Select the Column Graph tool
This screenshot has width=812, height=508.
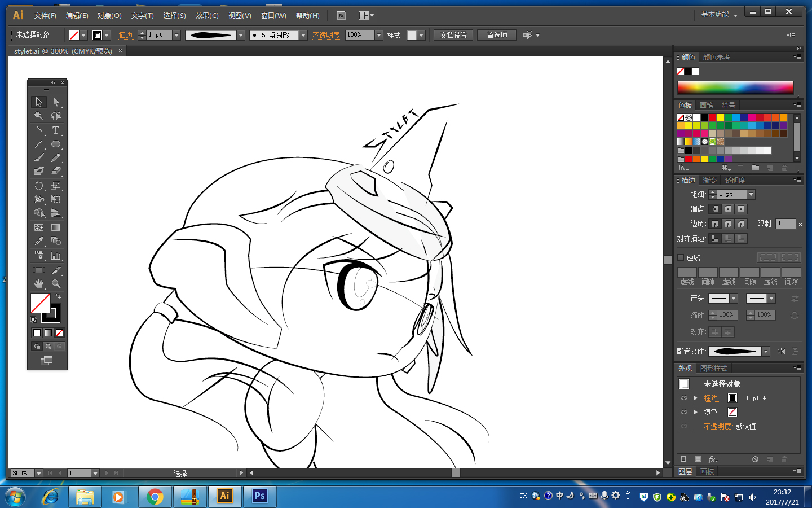[56, 256]
